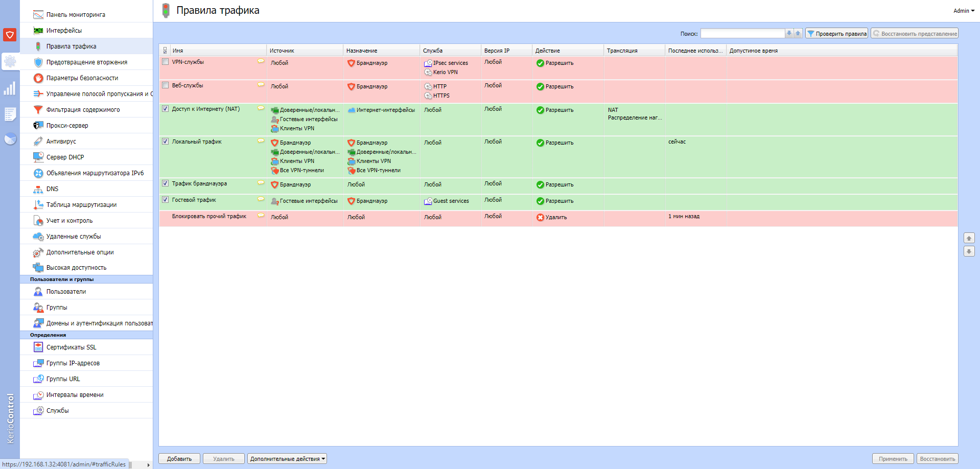The image size is (980, 469).
Task: Open Фильтрация содержимого in the sidebar
Action: (83, 110)
